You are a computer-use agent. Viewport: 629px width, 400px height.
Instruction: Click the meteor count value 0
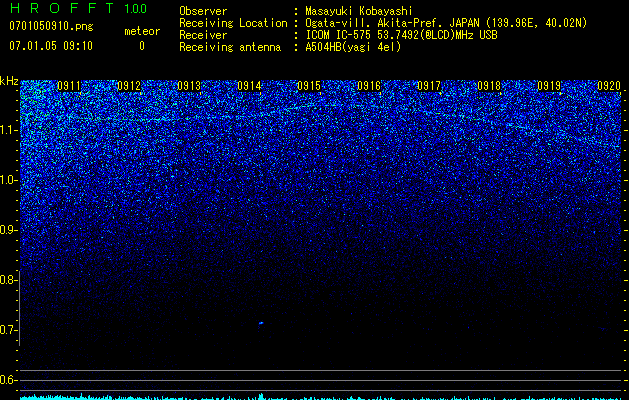142,46
